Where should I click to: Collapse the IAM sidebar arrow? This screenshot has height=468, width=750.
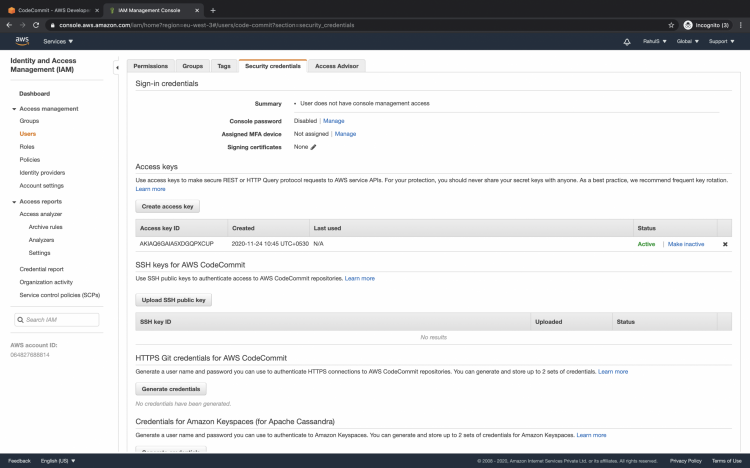[x=117, y=67]
